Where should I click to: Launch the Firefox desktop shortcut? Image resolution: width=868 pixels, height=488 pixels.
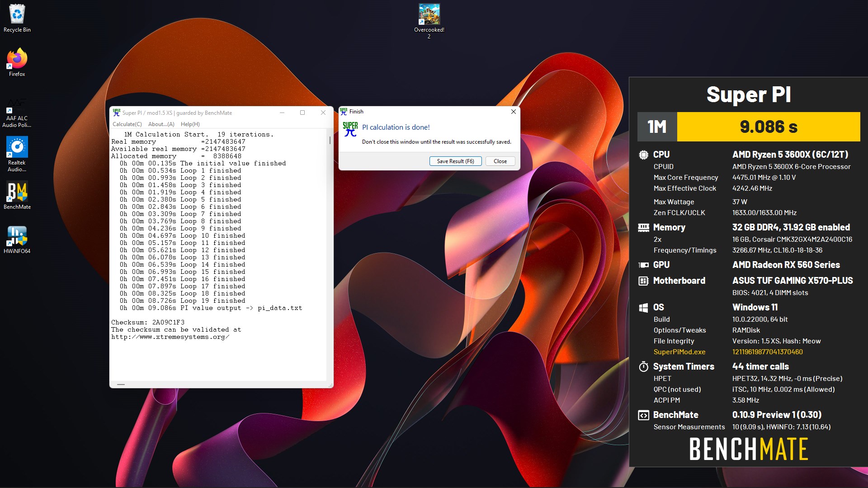[17, 62]
